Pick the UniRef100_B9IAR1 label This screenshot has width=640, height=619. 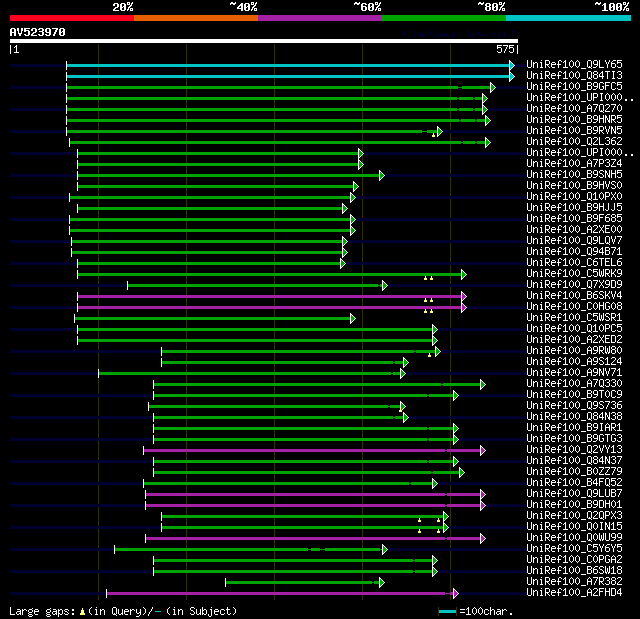tap(574, 428)
